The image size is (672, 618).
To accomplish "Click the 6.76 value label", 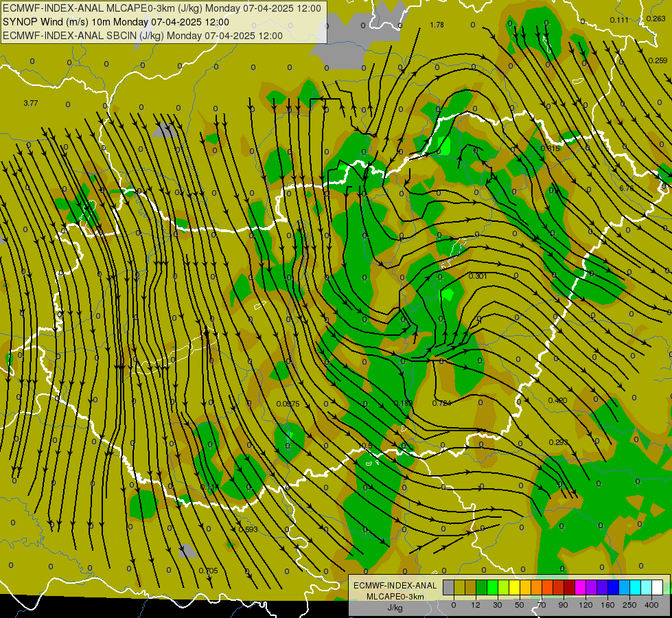I will coord(627,188).
